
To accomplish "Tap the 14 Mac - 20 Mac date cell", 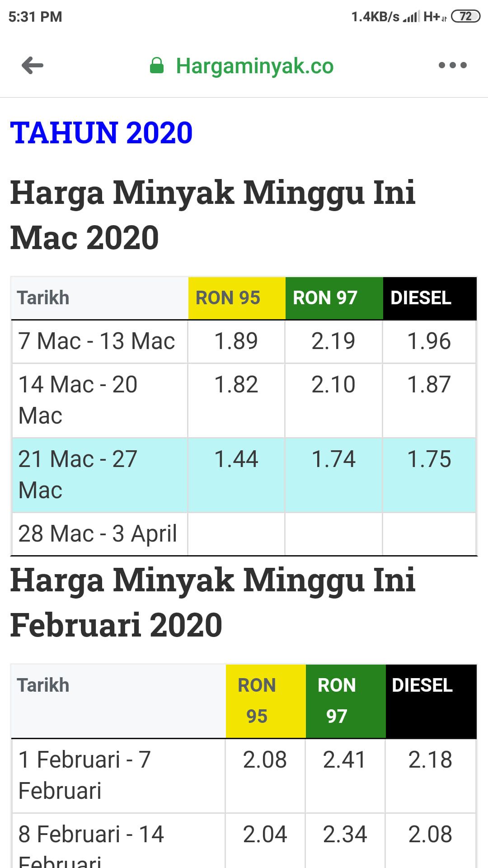I will click(x=100, y=400).
